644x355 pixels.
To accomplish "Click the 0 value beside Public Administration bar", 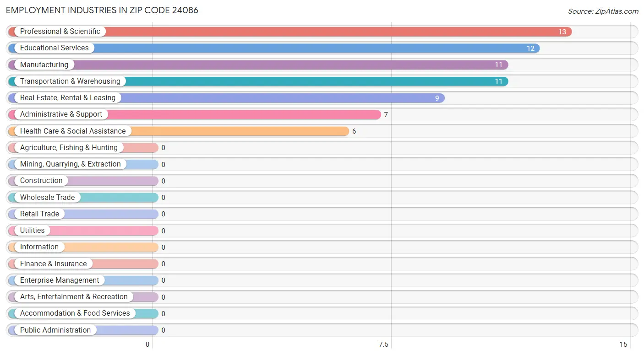I will pos(163,330).
